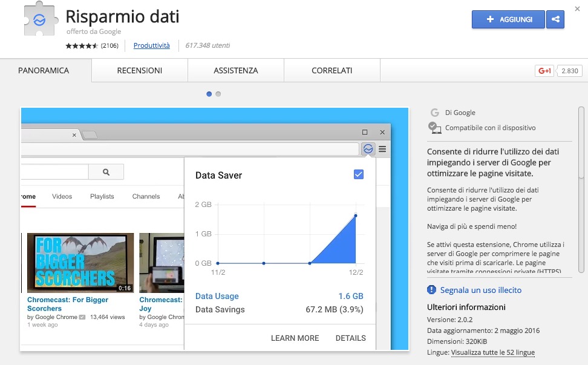Switch to the Assistenza tab

point(236,71)
